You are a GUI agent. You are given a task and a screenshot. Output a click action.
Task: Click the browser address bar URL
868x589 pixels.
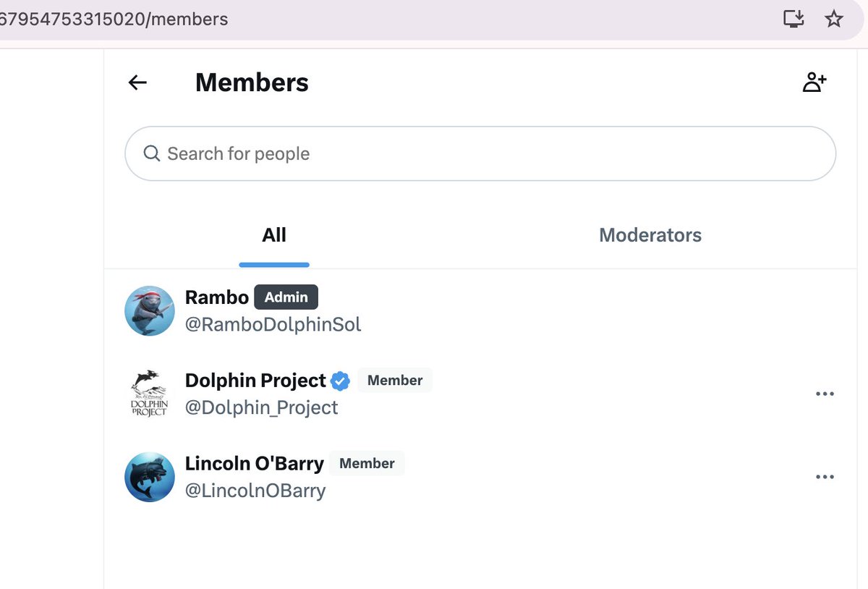(x=114, y=19)
